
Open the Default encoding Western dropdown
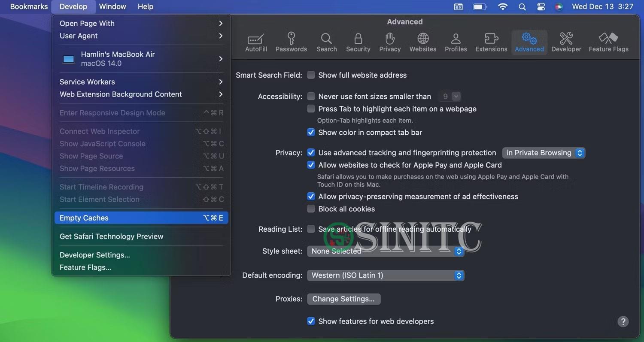(x=386, y=275)
